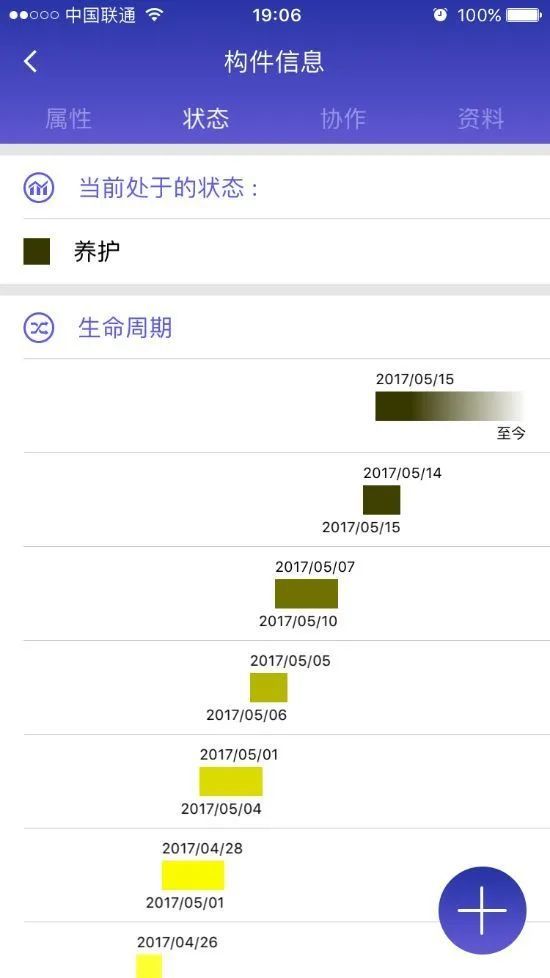Tap the bar dated 2017/05/05

269,687
